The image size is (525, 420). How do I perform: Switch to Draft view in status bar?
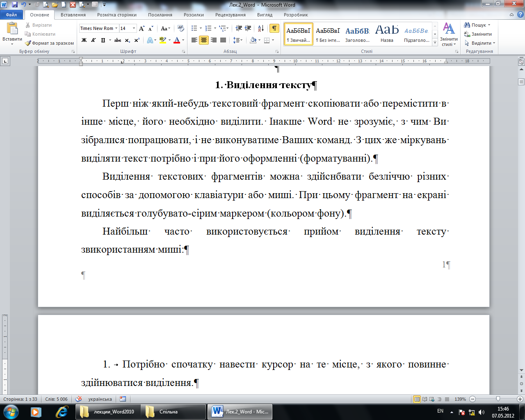(x=447, y=399)
